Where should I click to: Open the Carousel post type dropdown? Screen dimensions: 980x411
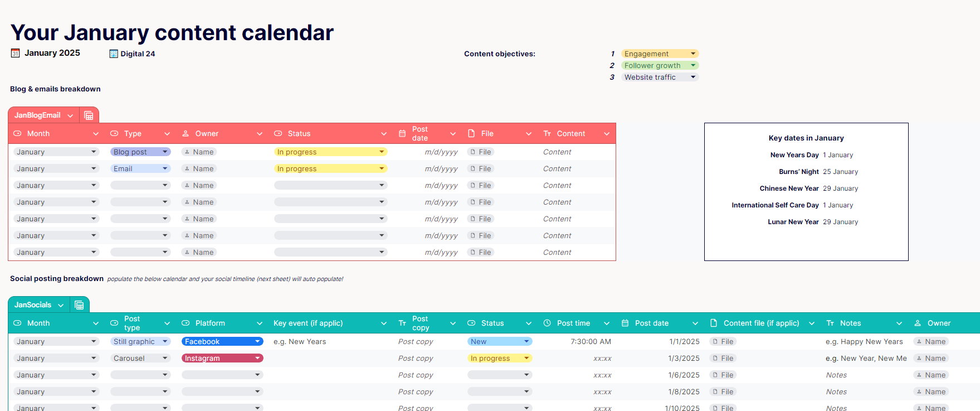(x=165, y=359)
